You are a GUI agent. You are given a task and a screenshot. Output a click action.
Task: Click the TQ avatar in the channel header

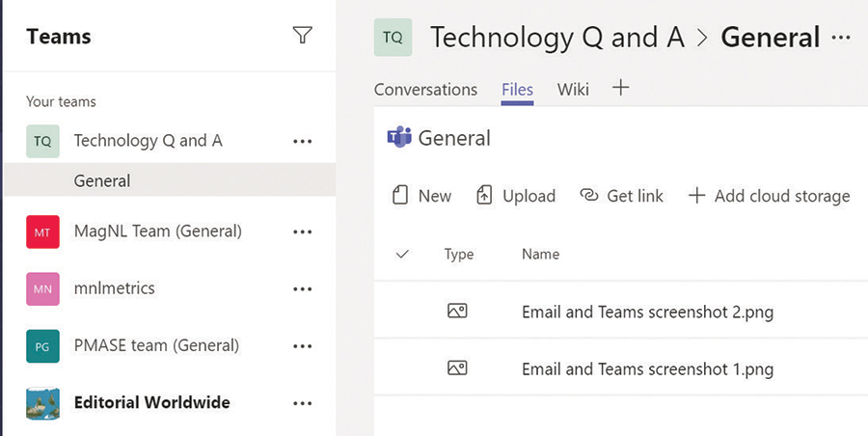click(393, 38)
